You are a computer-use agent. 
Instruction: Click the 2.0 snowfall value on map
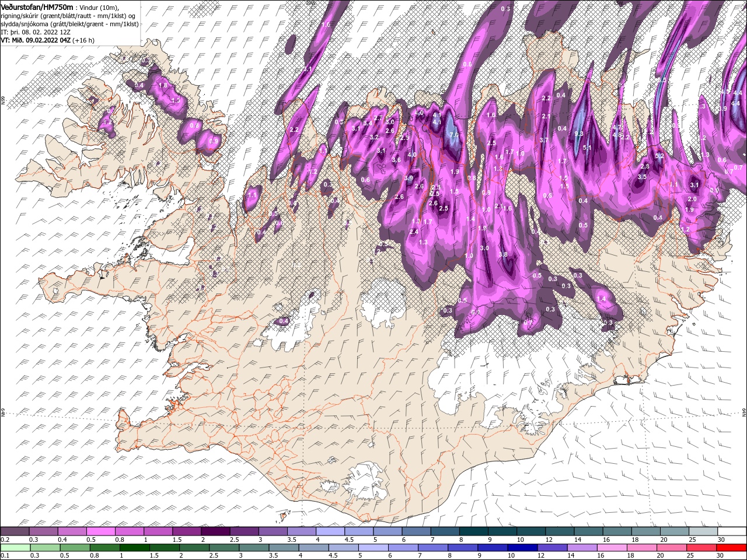tap(692, 199)
